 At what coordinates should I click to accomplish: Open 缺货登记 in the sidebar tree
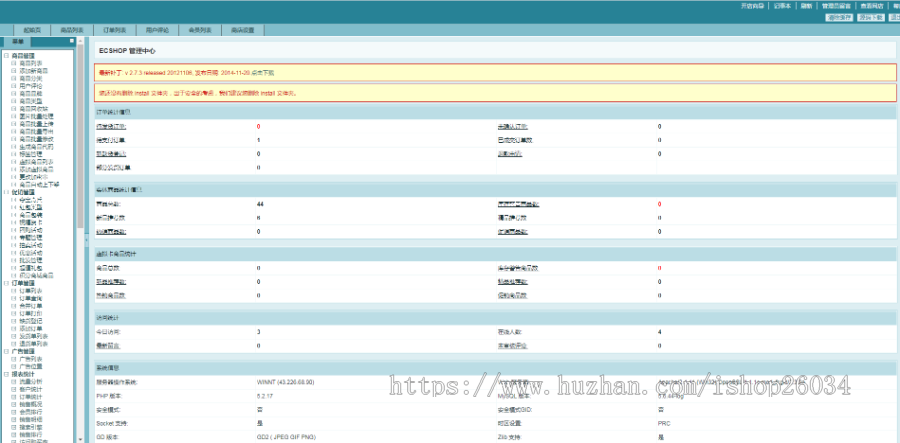[x=30, y=321]
